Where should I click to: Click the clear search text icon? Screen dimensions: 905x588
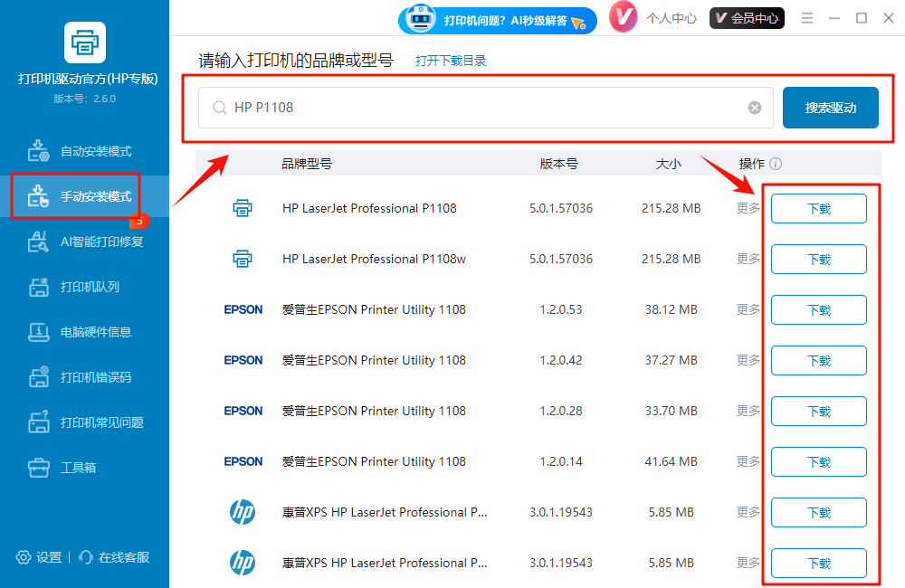pos(755,108)
